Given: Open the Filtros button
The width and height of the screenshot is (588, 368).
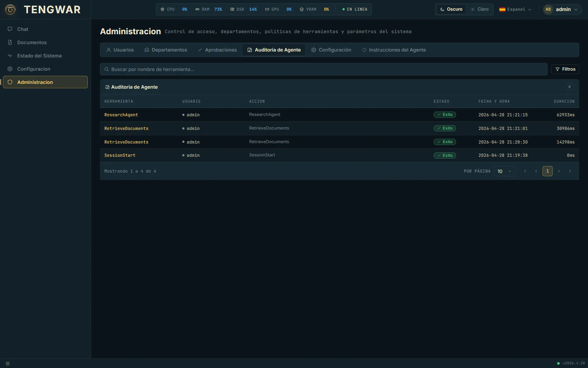Looking at the screenshot, I should (565, 69).
